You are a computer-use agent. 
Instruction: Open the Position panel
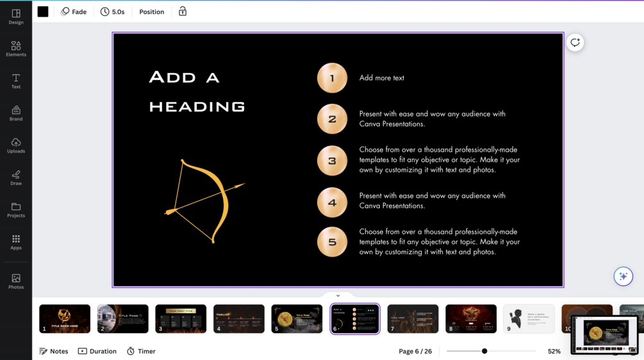(152, 12)
